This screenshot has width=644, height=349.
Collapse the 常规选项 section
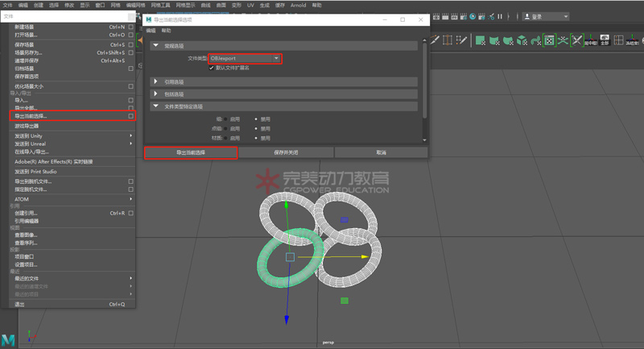[156, 46]
